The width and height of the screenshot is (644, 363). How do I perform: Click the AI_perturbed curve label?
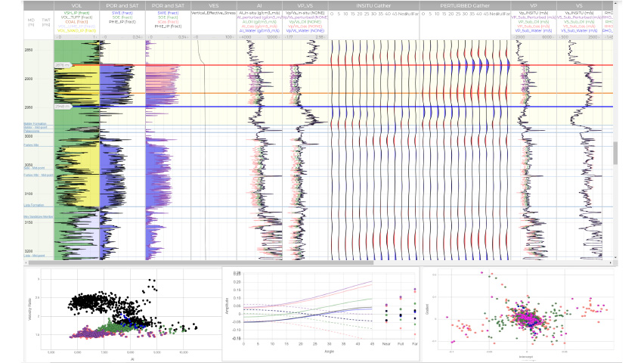point(259,17)
